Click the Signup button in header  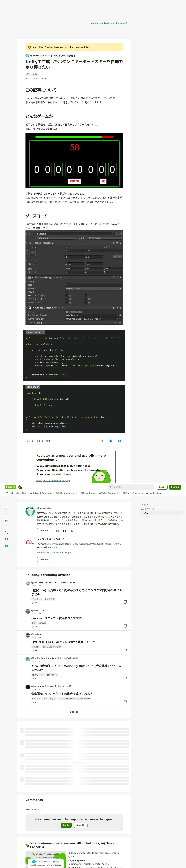click(x=175, y=487)
